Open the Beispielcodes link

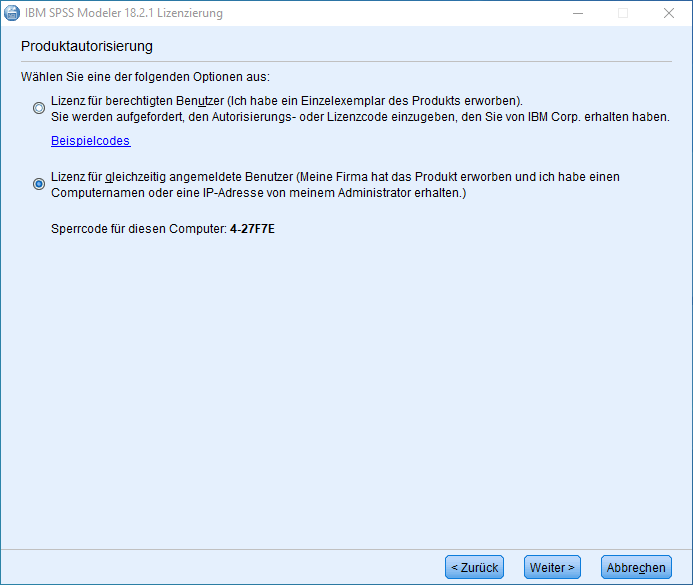(91, 141)
